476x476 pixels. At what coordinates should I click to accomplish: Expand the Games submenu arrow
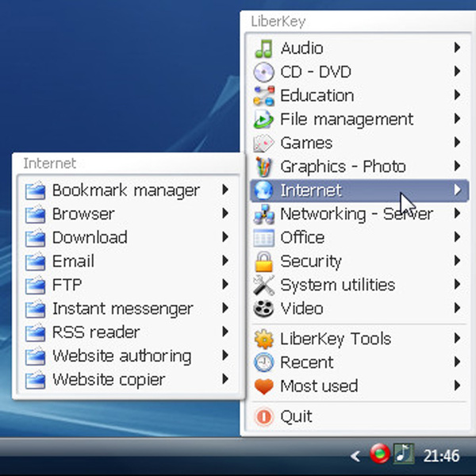[457, 142]
